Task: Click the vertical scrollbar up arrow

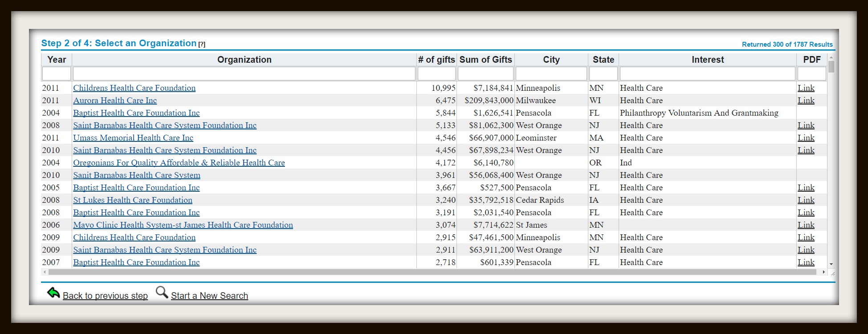Action: tap(831, 57)
